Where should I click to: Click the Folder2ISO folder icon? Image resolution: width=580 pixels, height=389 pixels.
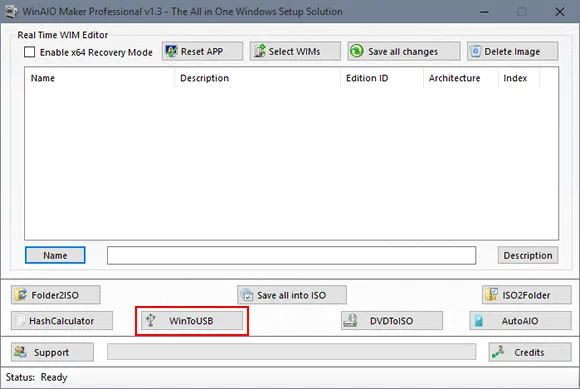[x=20, y=295]
